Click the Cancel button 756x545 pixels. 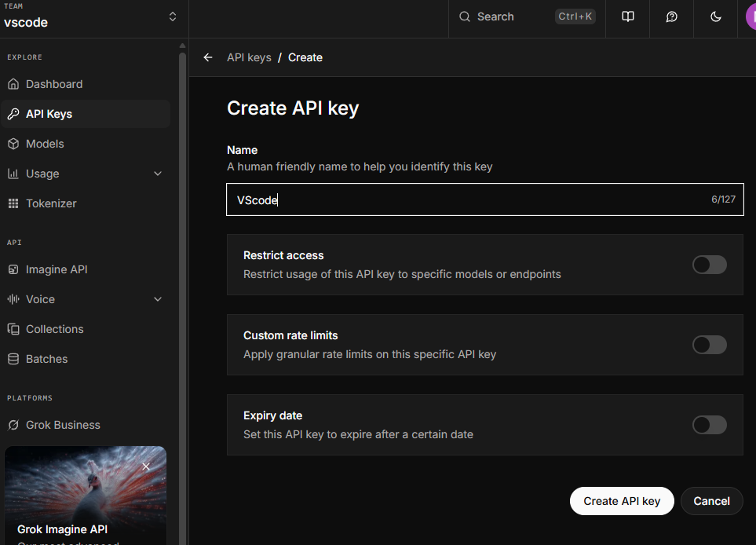[x=711, y=501]
